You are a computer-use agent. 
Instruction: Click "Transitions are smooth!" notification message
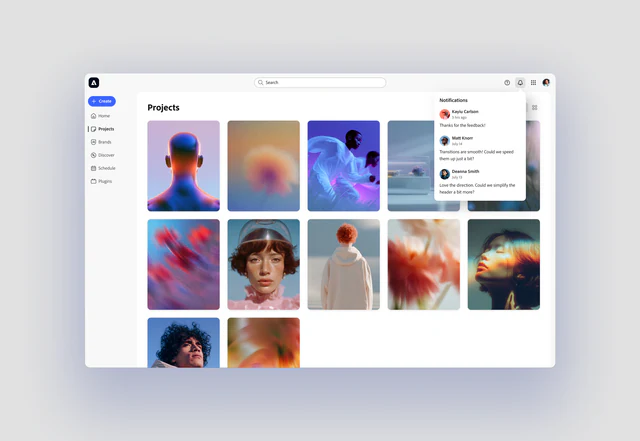[x=477, y=155]
